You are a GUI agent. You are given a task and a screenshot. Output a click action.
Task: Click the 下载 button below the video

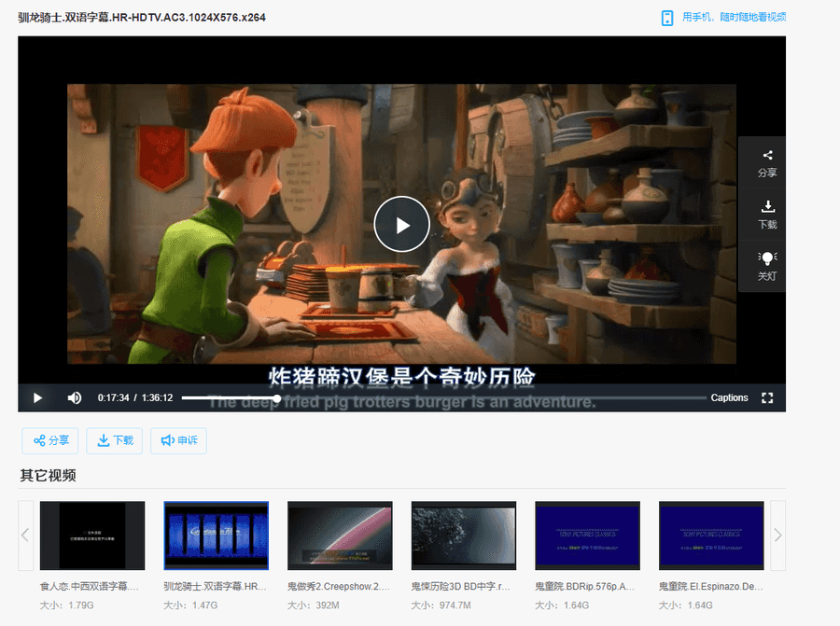pyautogui.click(x=115, y=440)
